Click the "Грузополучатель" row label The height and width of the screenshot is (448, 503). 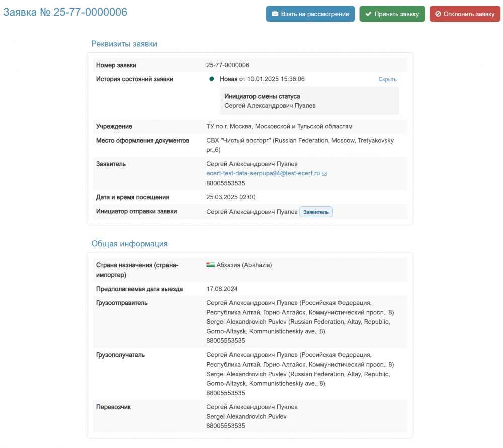point(120,355)
